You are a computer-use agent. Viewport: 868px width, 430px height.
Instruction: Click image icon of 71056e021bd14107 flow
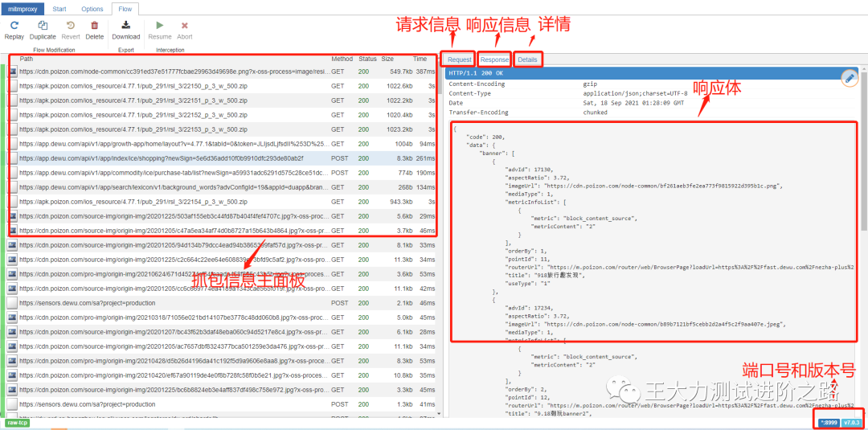pos(13,317)
